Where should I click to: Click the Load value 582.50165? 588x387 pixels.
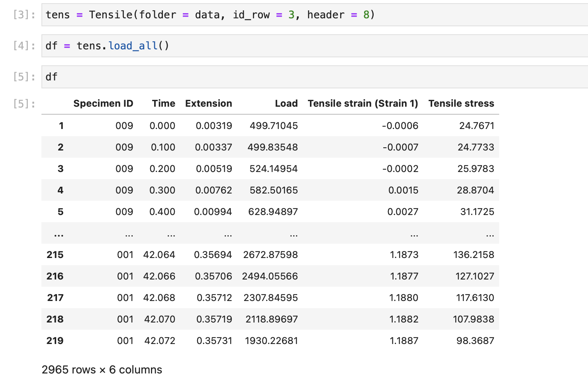(x=274, y=190)
